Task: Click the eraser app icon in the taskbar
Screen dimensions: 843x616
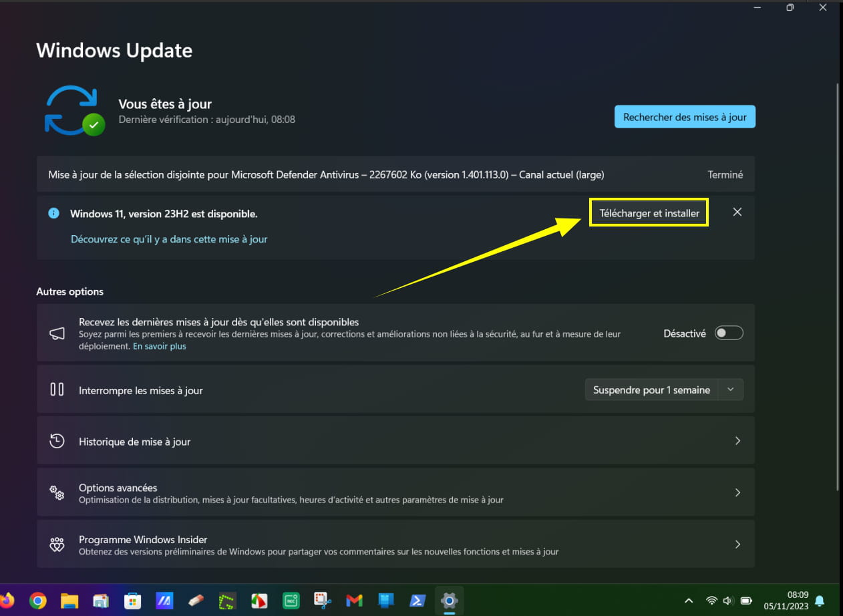Action: [x=195, y=601]
